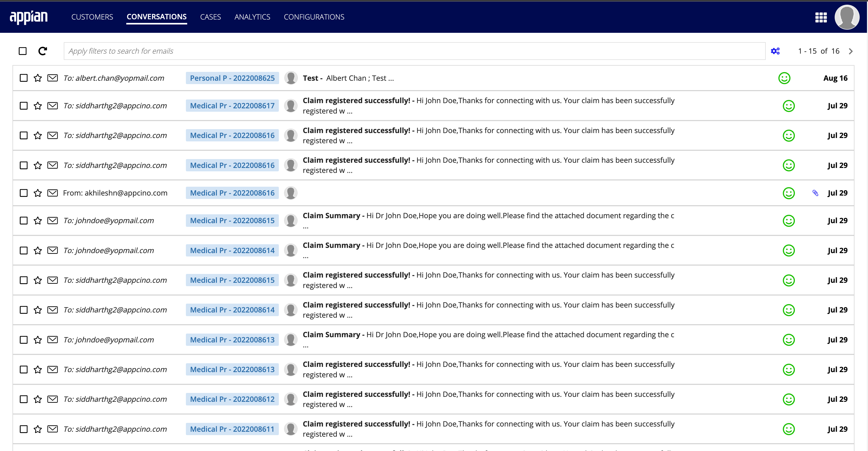Click the settings gear icon near search
This screenshot has height=451, width=868.
775,51
